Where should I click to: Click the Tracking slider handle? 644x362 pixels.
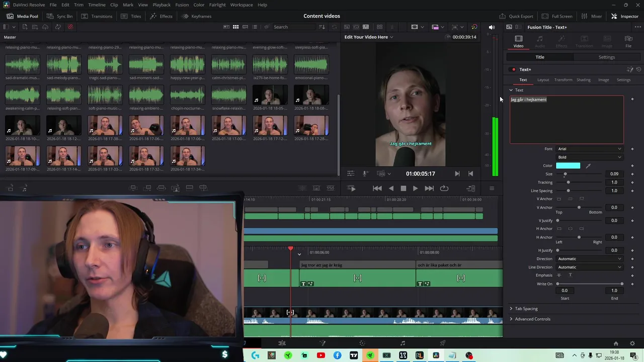coord(569,183)
